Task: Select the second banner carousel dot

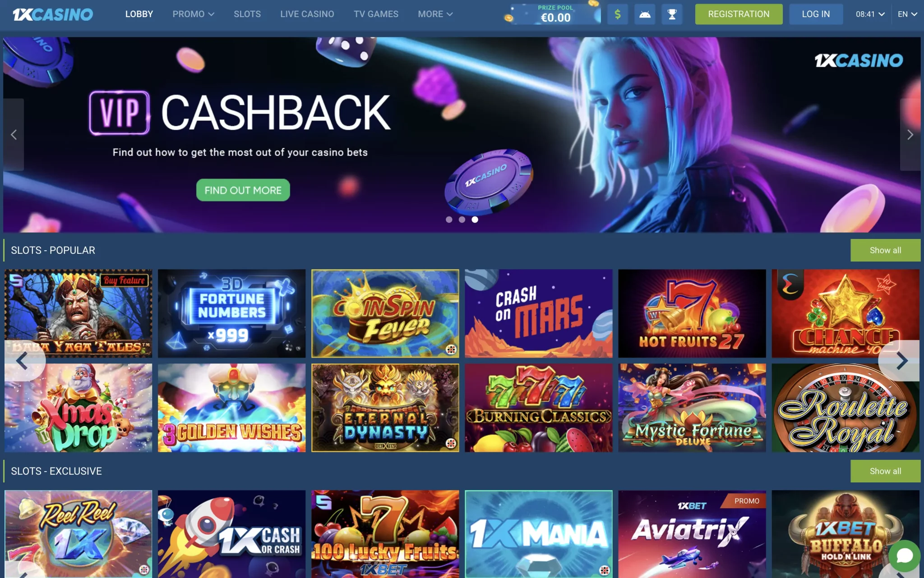Action: tap(462, 220)
